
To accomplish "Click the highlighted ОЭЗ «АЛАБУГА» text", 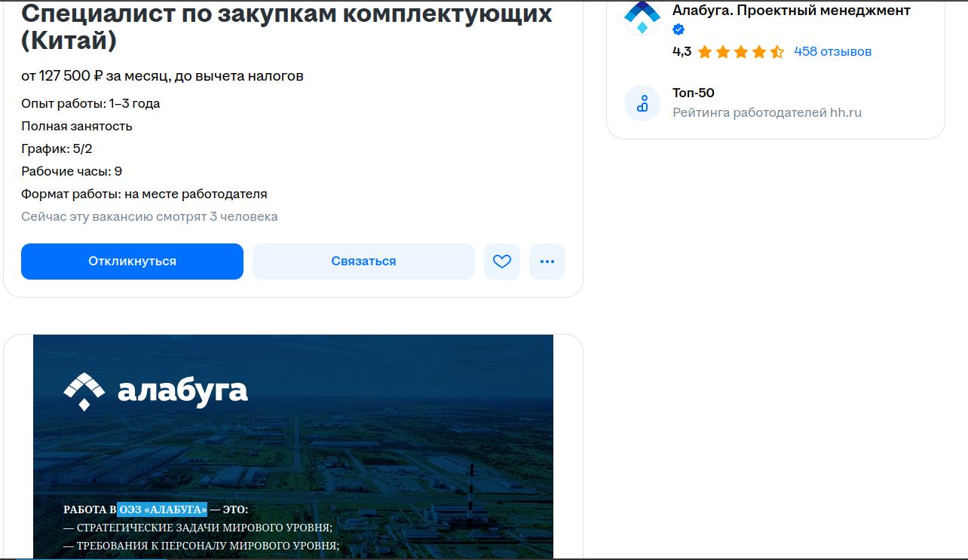I will click(x=162, y=510).
